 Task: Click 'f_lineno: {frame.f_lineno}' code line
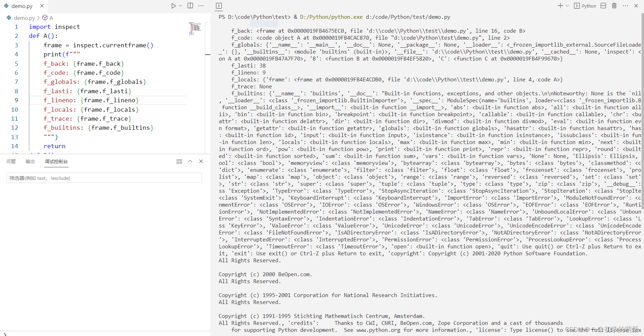pyautogui.click(x=91, y=100)
